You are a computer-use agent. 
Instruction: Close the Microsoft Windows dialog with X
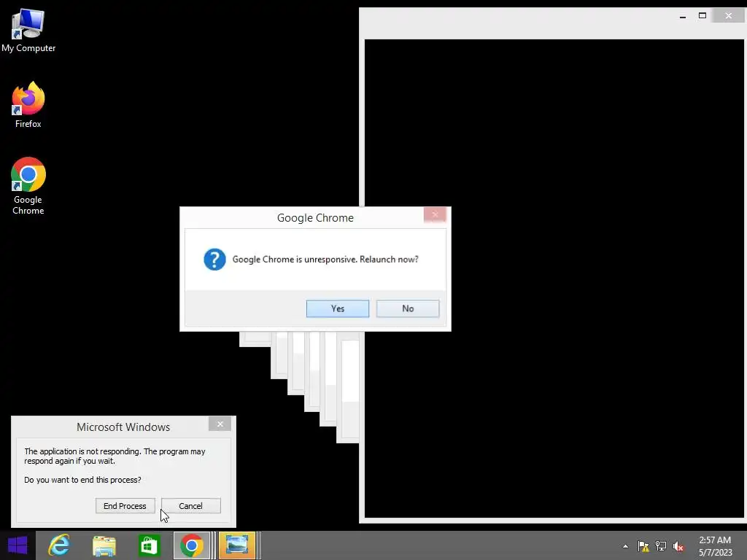coord(220,424)
